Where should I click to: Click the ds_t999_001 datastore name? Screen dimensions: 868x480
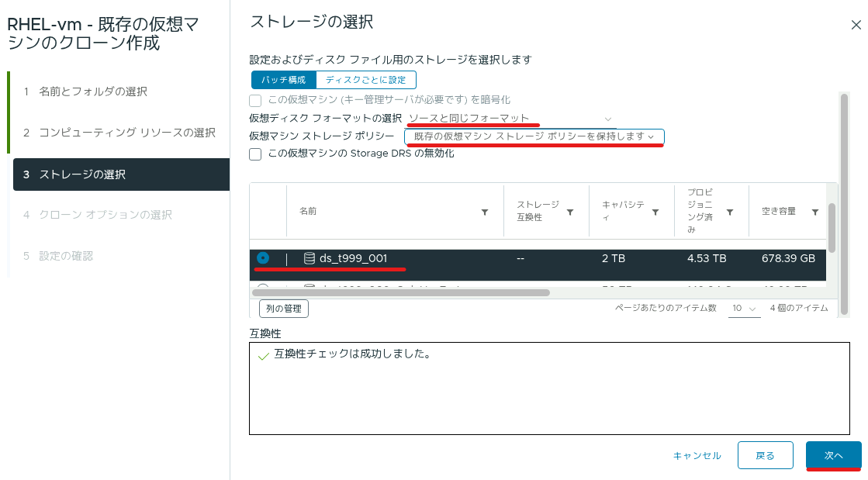(x=353, y=258)
